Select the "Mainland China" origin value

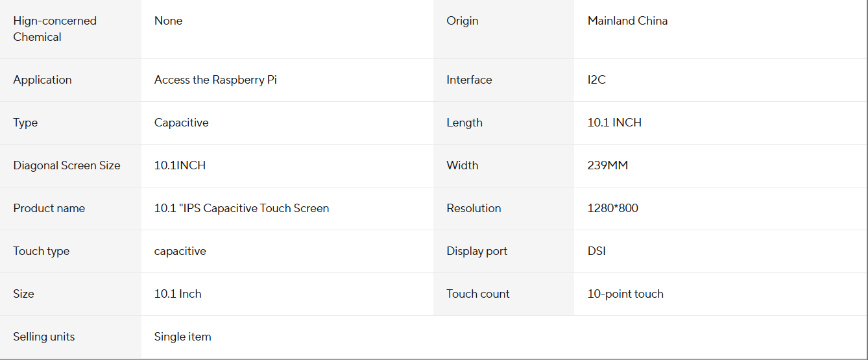pyautogui.click(x=627, y=21)
